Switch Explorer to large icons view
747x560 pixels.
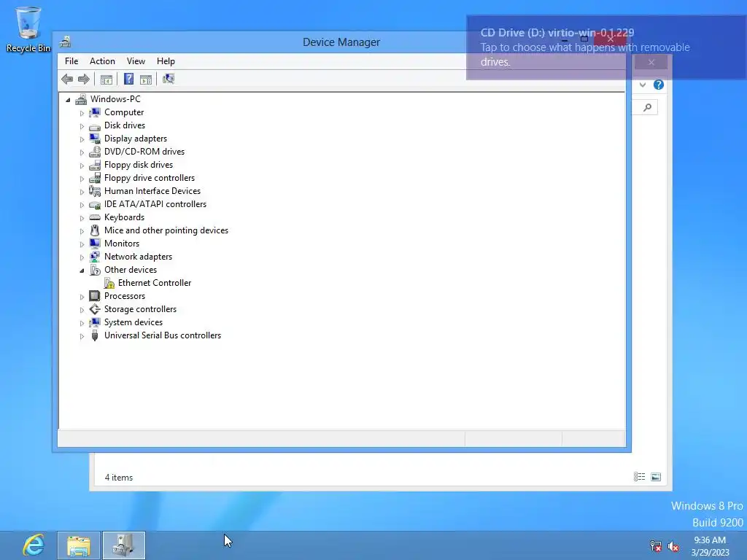point(656,477)
